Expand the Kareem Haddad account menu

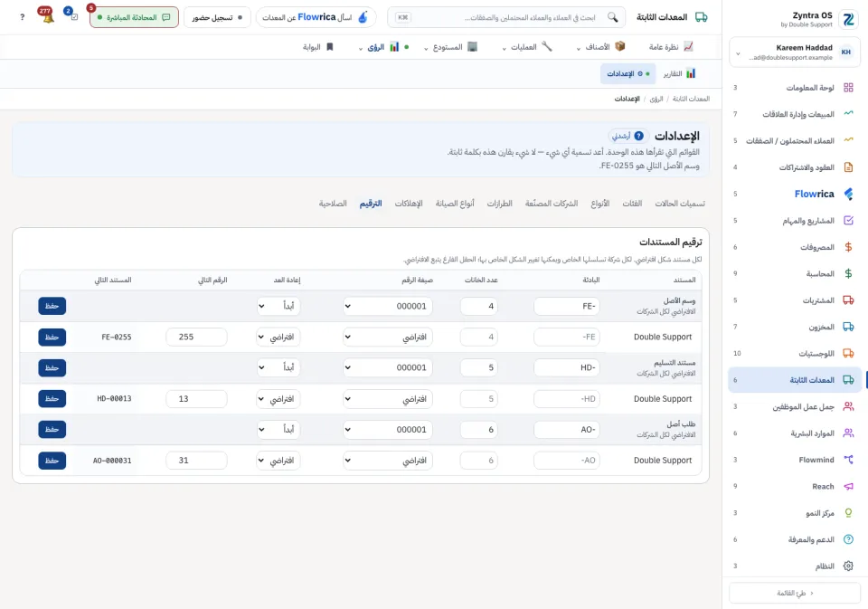(x=795, y=52)
